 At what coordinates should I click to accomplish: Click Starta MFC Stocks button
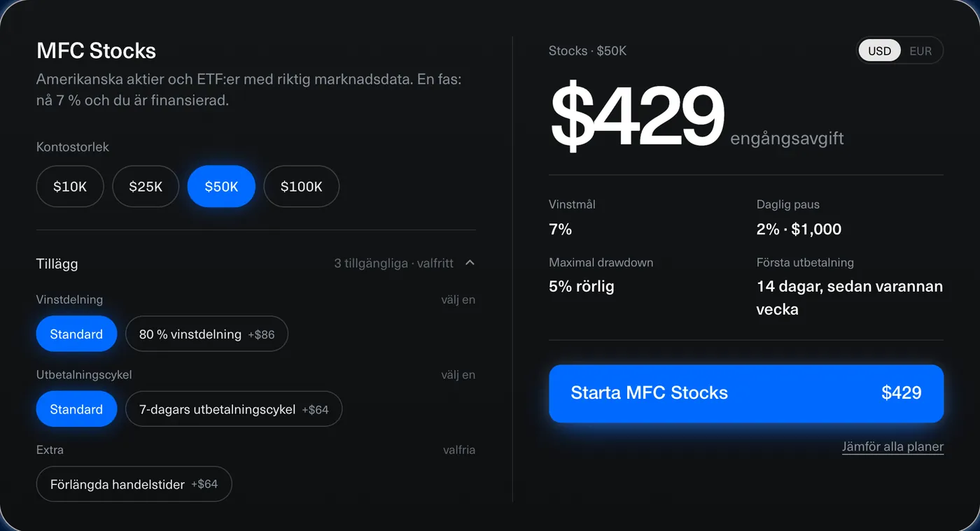746,393
